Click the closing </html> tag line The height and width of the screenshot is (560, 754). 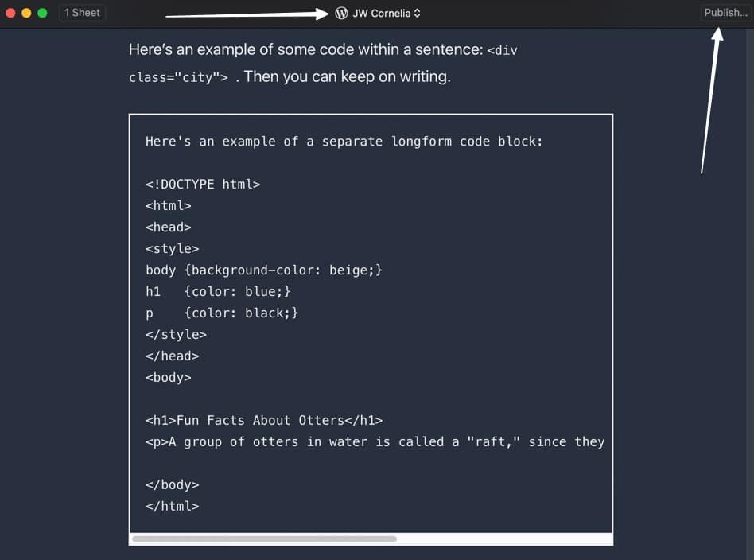pyautogui.click(x=173, y=506)
